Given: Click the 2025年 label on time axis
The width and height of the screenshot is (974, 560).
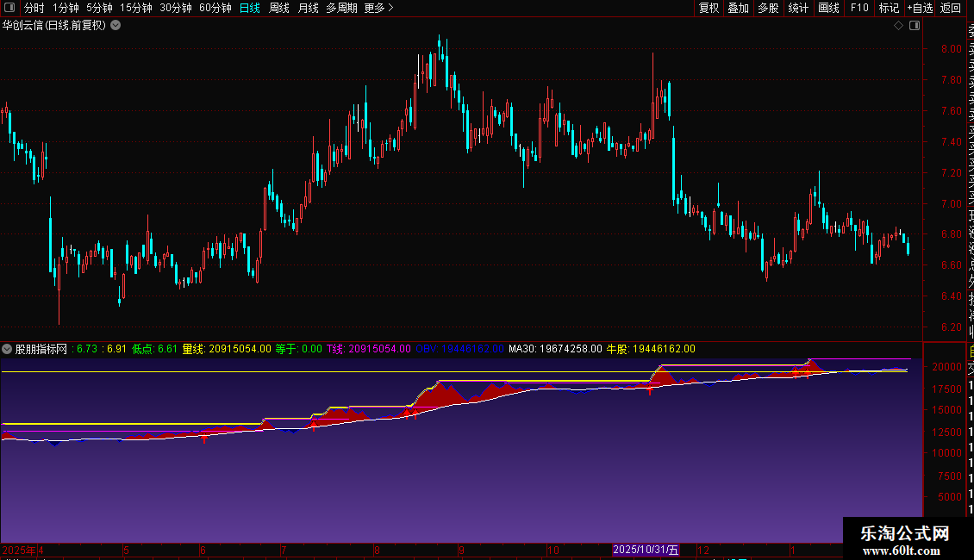Looking at the screenshot, I should pos(19,550).
